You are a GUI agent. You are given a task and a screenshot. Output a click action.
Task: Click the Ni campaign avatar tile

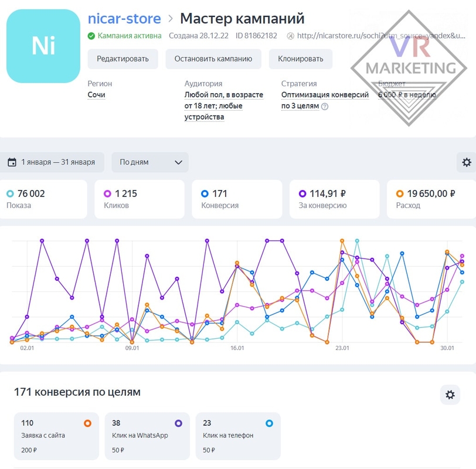(x=43, y=46)
